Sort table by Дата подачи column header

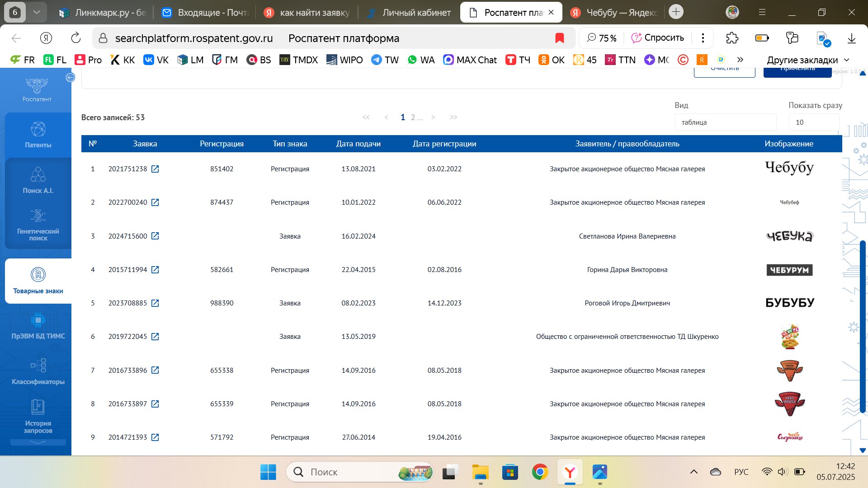click(x=359, y=144)
